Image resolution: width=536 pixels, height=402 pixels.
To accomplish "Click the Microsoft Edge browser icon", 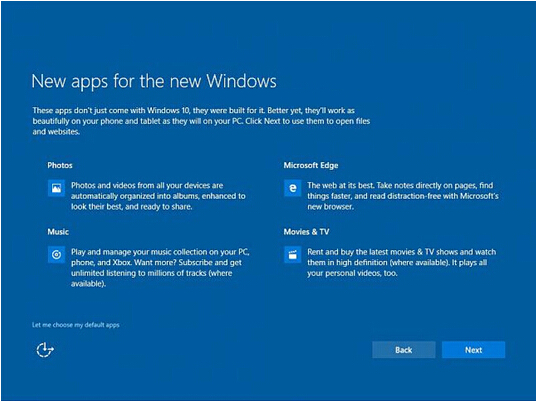I will pos(293,188).
